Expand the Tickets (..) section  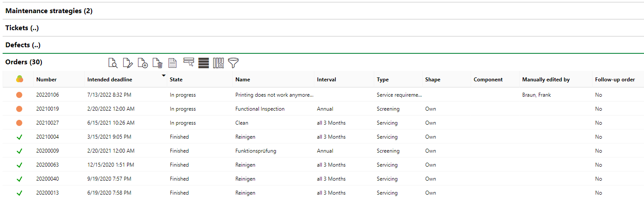point(22,28)
